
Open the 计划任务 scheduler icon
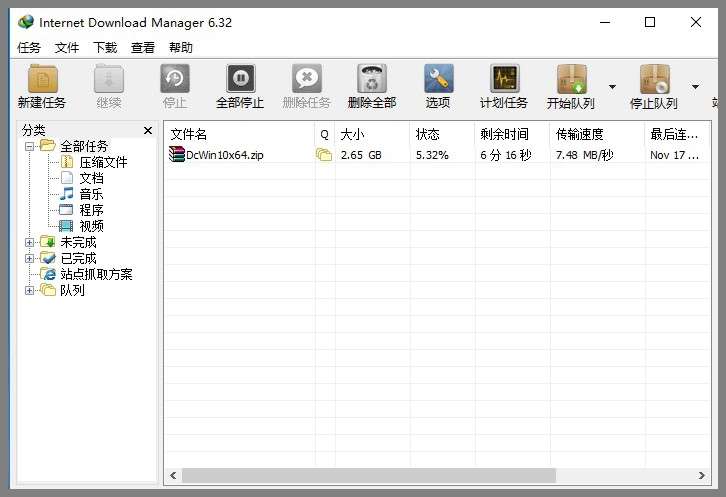(x=504, y=79)
